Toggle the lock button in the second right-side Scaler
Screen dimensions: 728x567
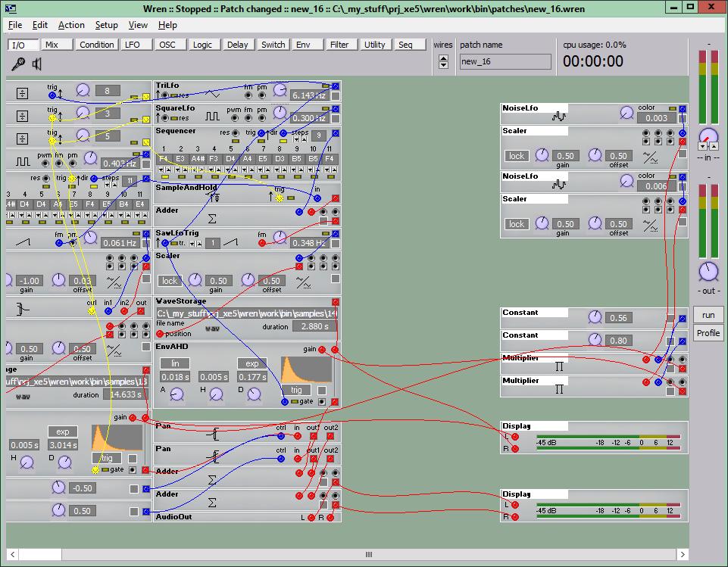coord(517,224)
